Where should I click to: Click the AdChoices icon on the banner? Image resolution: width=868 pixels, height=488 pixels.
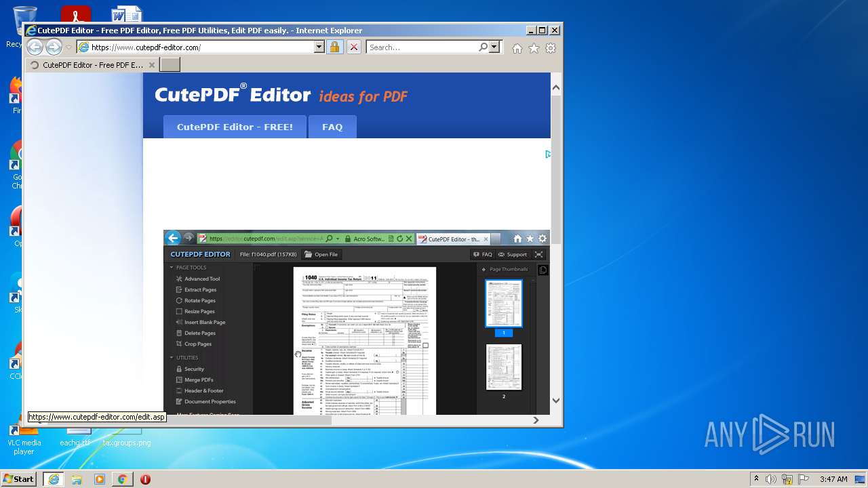tap(547, 155)
